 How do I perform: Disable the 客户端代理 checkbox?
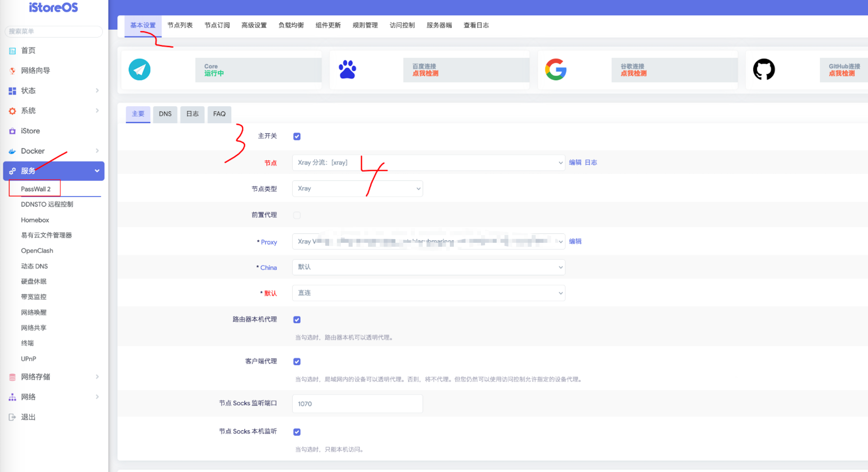click(297, 362)
